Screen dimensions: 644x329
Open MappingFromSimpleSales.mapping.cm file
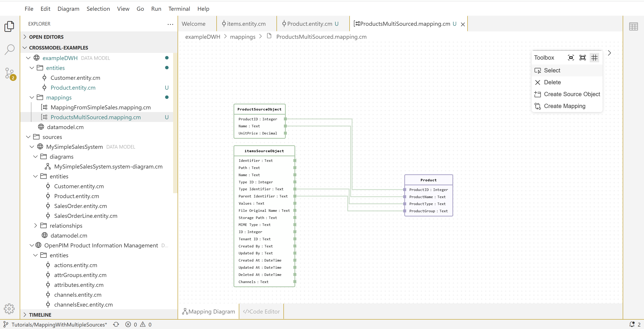coord(100,107)
